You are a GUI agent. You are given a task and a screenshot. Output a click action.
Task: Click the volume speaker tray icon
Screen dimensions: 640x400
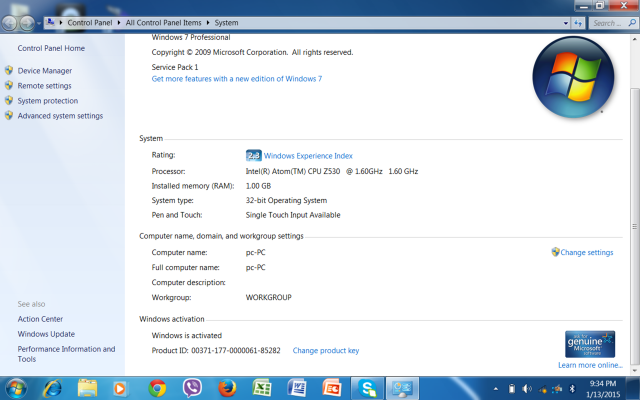pos(527,389)
